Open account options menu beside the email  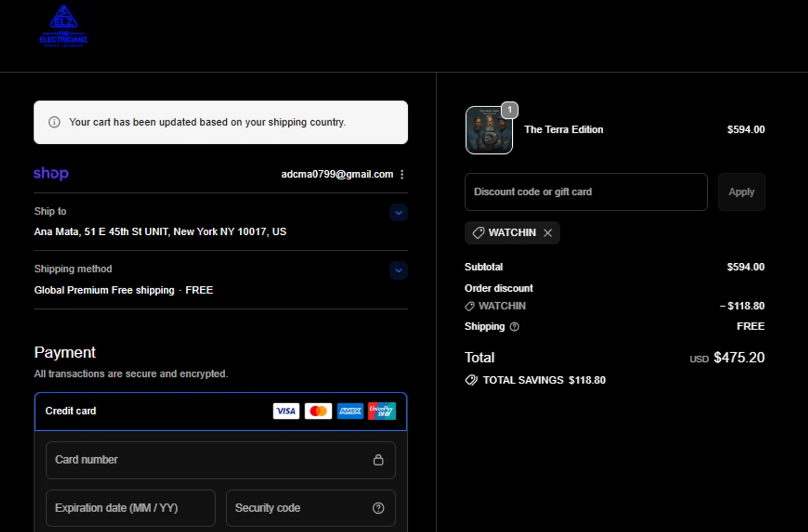(x=402, y=174)
